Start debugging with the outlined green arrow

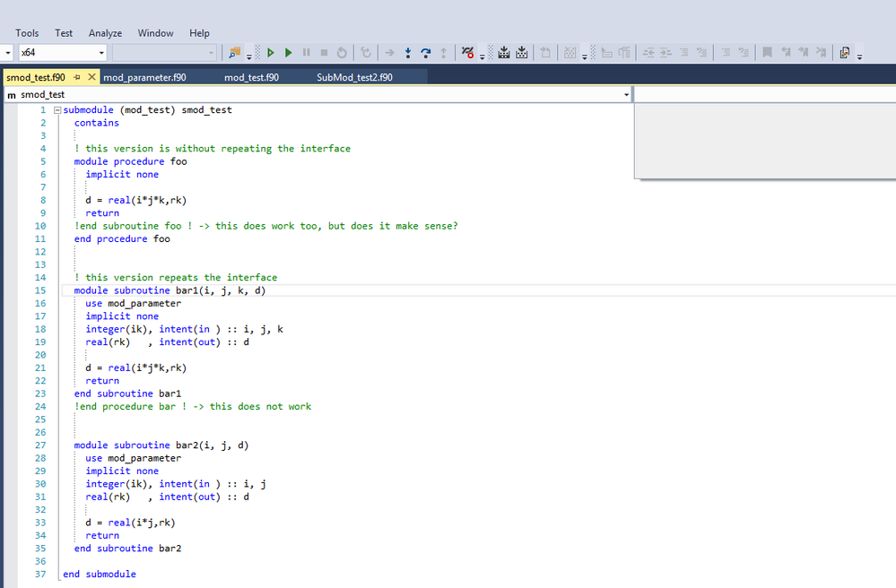click(271, 53)
